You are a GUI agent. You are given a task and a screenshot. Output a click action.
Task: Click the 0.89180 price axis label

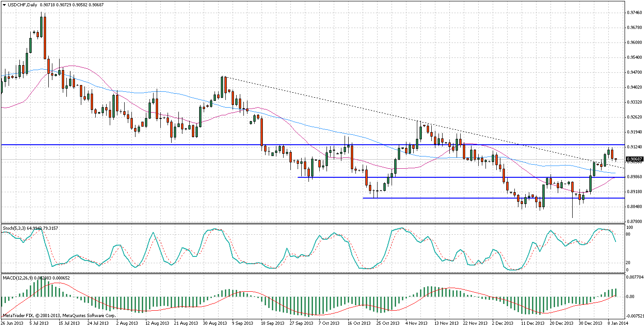click(x=635, y=192)
